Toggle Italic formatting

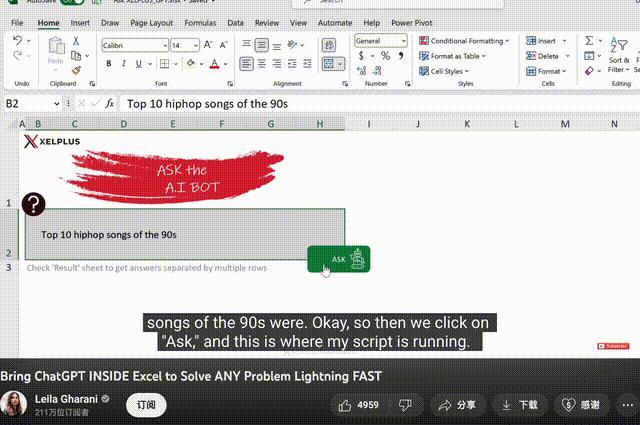pos(124,63)
